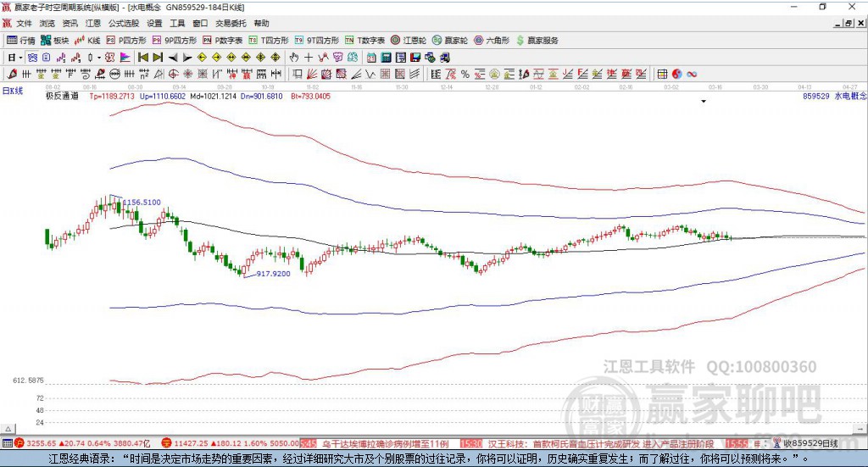Viewport: 868px width, 467px height.
Task: Click the scroll-up triangle at chart bottom-left
Action: [x=8, y=430]
